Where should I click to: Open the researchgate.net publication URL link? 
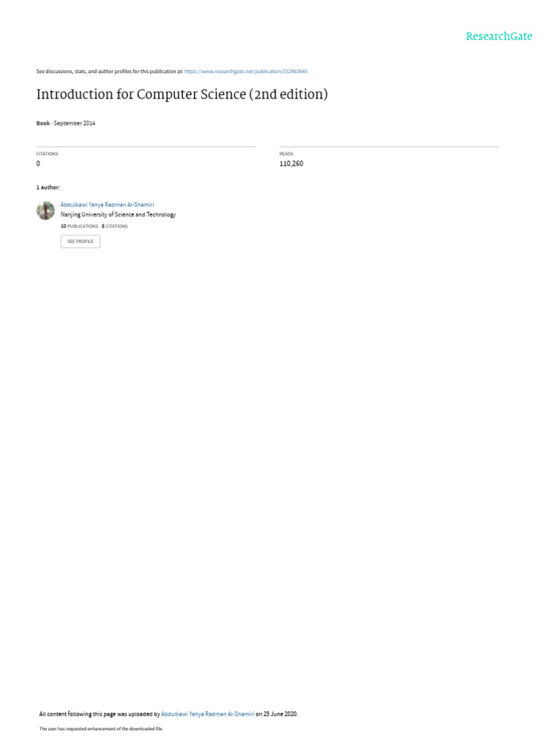tap(246, 71)
